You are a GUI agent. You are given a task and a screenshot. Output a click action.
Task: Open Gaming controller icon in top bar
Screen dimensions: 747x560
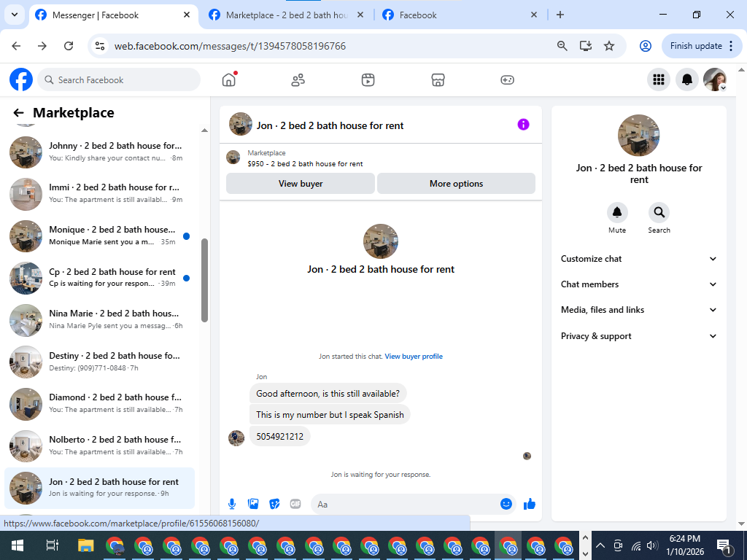point(507,80)
